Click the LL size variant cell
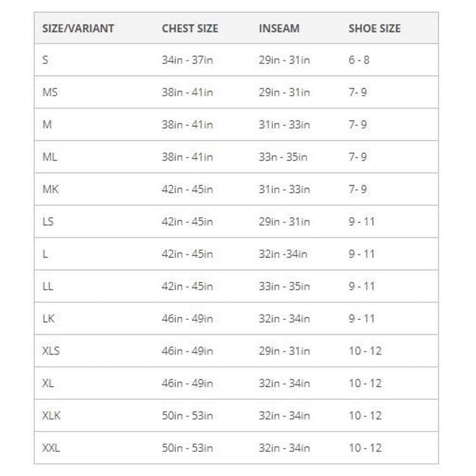Viewport: 476px width, 476px height. click(x=48, y=286)
